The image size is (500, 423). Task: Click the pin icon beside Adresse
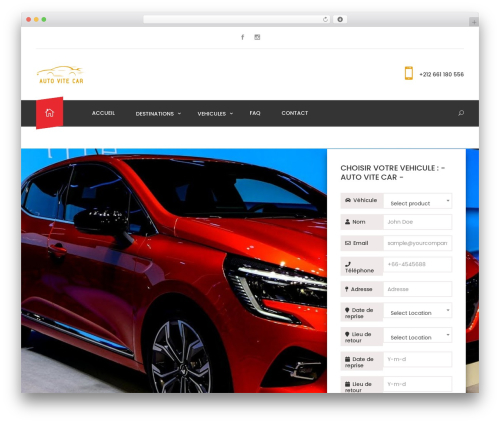click(347, 289)
